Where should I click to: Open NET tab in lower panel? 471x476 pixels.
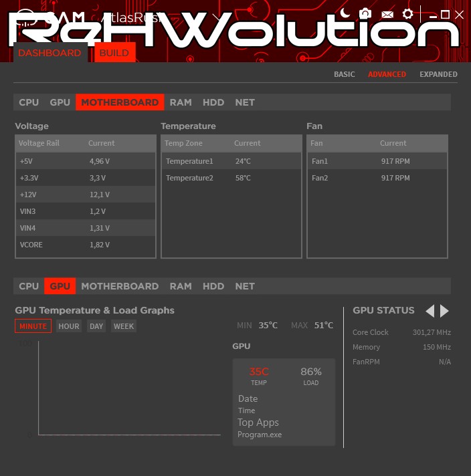(245, 286)
